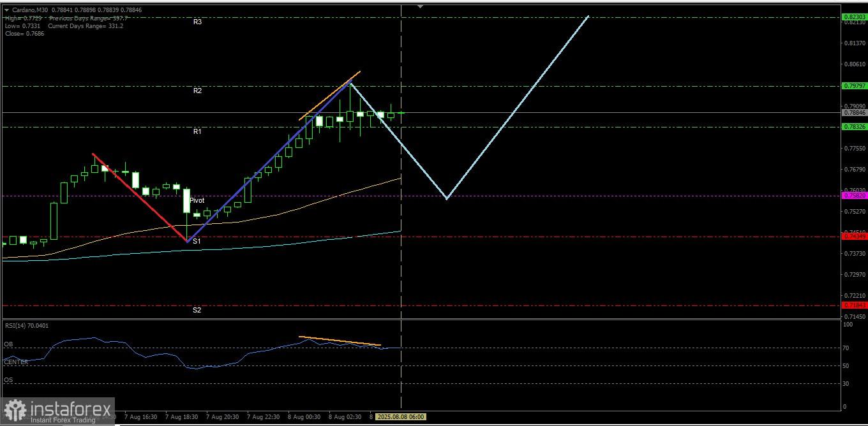
Task: Click the OS level label in RSI panel
Action: (8, 380)
